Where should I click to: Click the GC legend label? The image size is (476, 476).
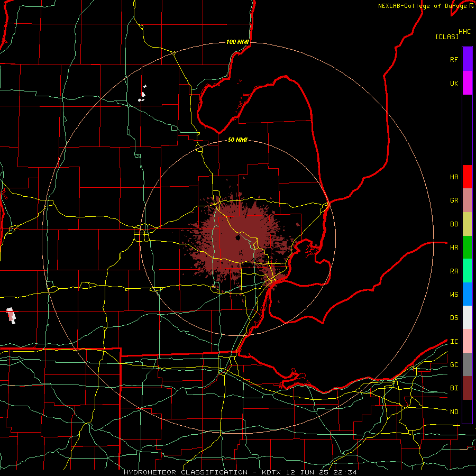454,364
